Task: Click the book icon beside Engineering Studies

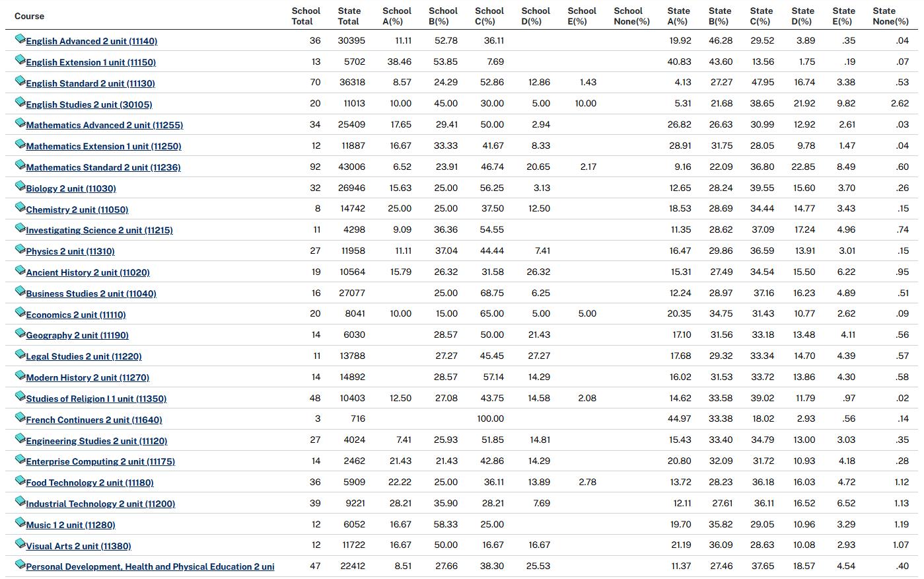Action: 20,440
